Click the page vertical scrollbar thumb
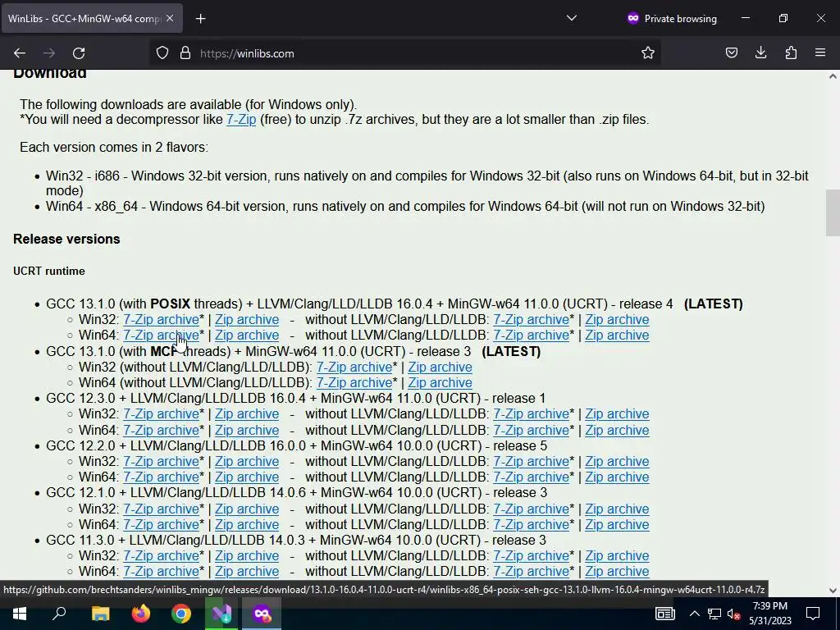This screenshot has height=630, width=840. pos(833,212)
